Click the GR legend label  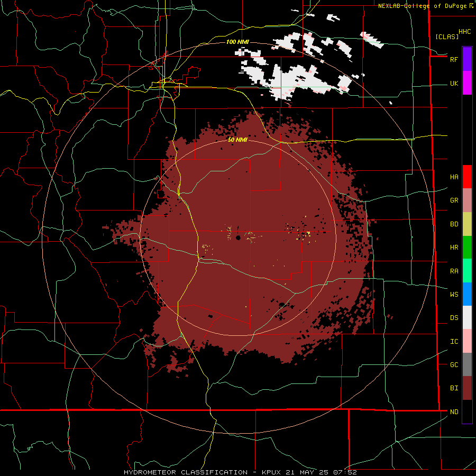coord(454,200)
